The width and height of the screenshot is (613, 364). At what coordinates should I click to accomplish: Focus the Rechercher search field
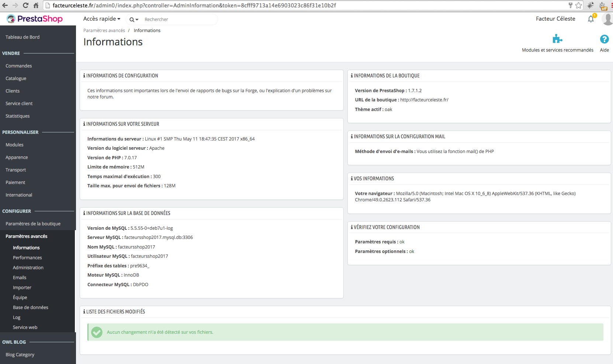pos(179,20)
